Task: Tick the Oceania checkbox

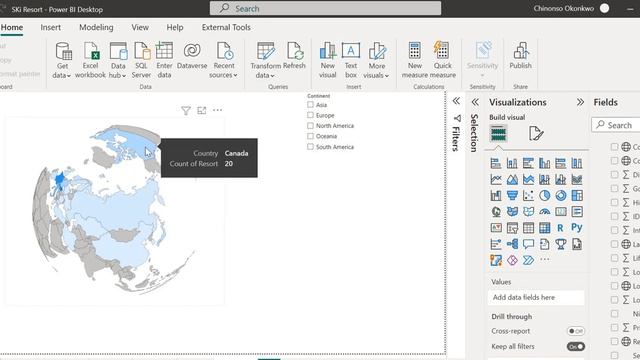Action: (310, 136)
